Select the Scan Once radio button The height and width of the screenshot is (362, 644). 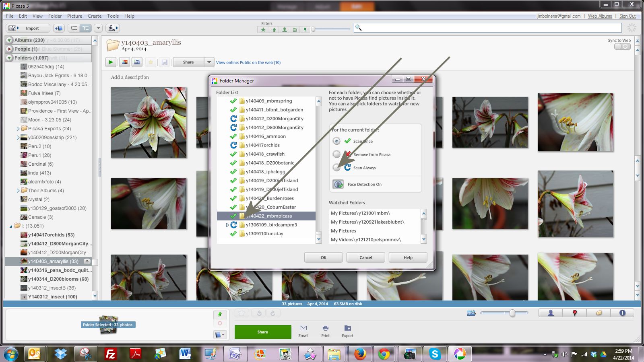tap(336, 141)
